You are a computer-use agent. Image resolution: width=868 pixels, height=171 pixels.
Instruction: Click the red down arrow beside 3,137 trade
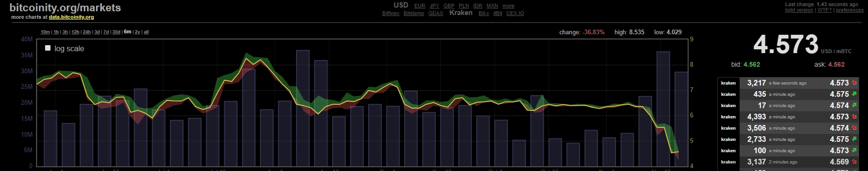coord(854,162)
